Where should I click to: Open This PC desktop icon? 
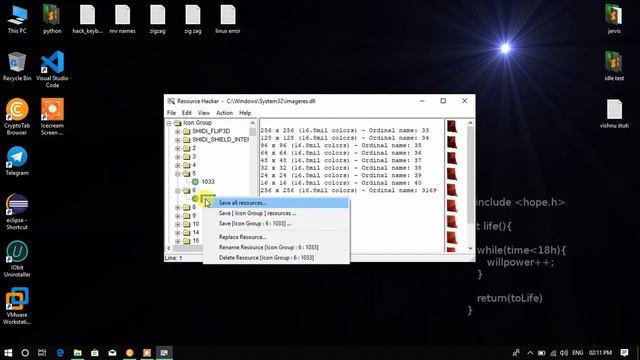pyautogui.click(x=17, y=19)
